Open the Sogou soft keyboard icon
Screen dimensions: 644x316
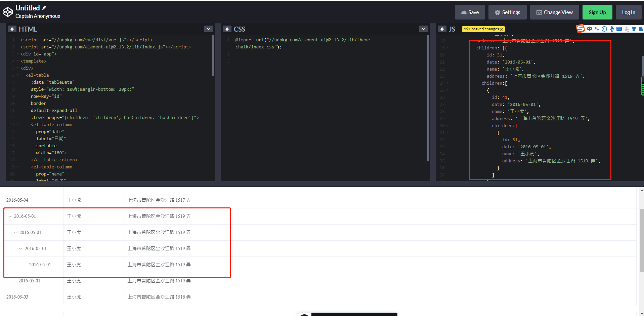(619, 29)
